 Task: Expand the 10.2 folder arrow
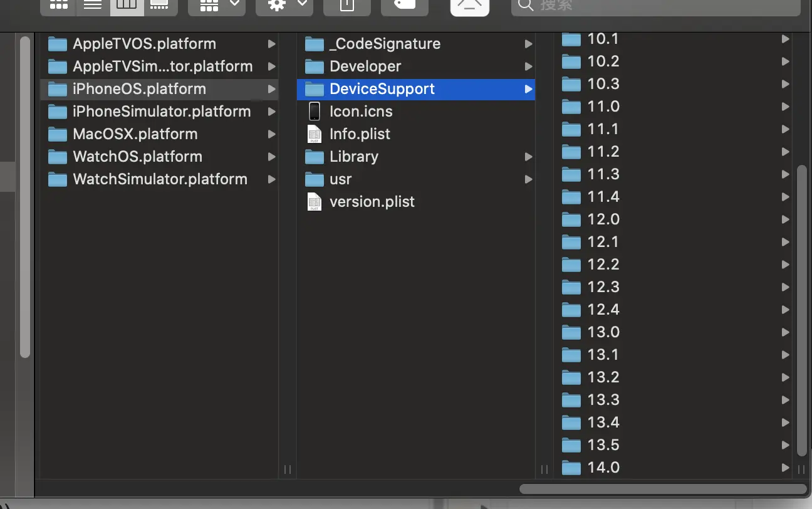point(785,61)
